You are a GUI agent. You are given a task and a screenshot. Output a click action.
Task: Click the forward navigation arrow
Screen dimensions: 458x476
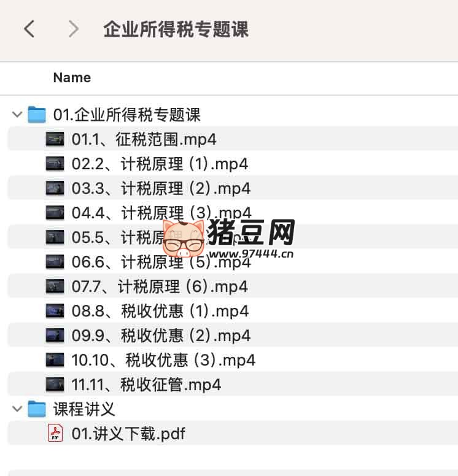click(73, 29)
